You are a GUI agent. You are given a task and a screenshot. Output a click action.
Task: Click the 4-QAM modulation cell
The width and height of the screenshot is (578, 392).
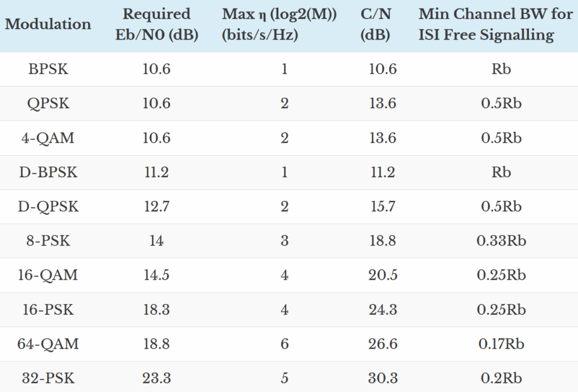coord(49,138)
